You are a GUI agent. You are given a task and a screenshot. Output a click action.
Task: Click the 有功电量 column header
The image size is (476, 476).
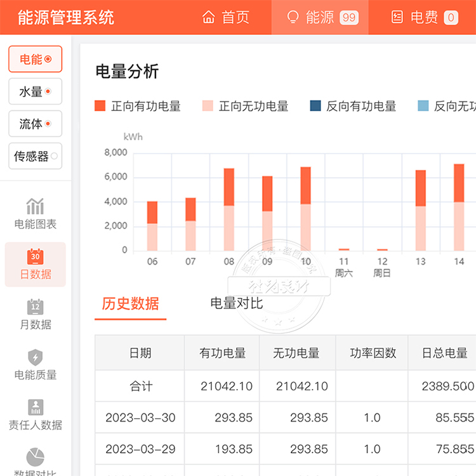point(222,353)
